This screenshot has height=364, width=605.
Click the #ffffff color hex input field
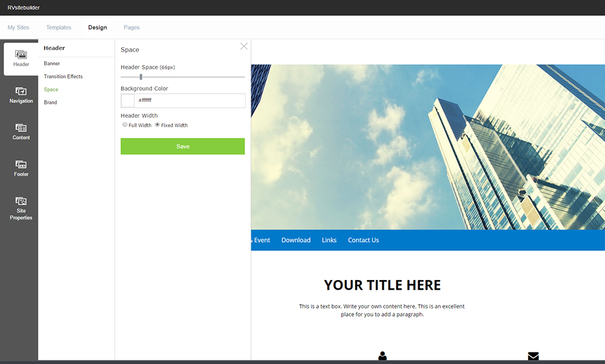(189, 100)
